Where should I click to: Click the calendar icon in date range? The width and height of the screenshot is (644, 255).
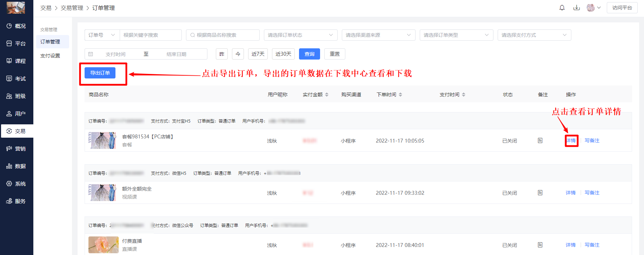pos(91,54)
